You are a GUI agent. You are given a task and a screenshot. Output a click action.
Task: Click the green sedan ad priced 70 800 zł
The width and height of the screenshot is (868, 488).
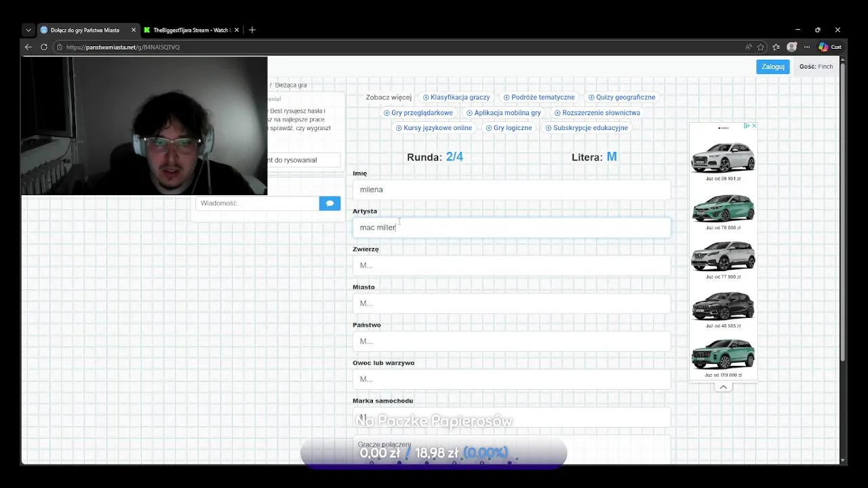[723, 208]
